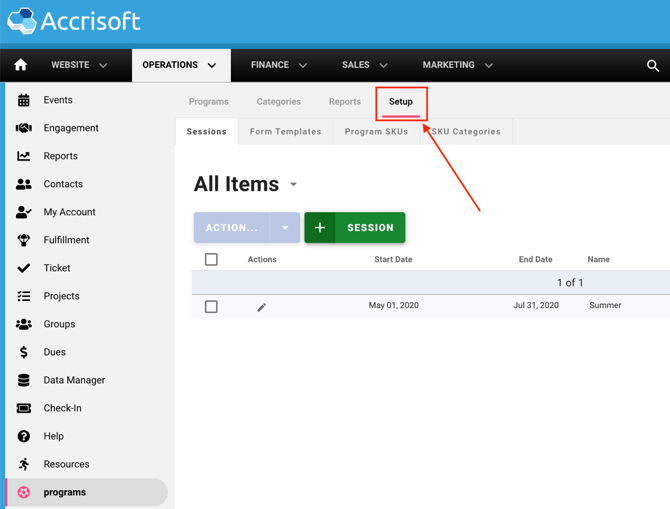Open Help via the question mark icon
The height and width of the screenshot is (509, 670).
click(x=24, y=436)
